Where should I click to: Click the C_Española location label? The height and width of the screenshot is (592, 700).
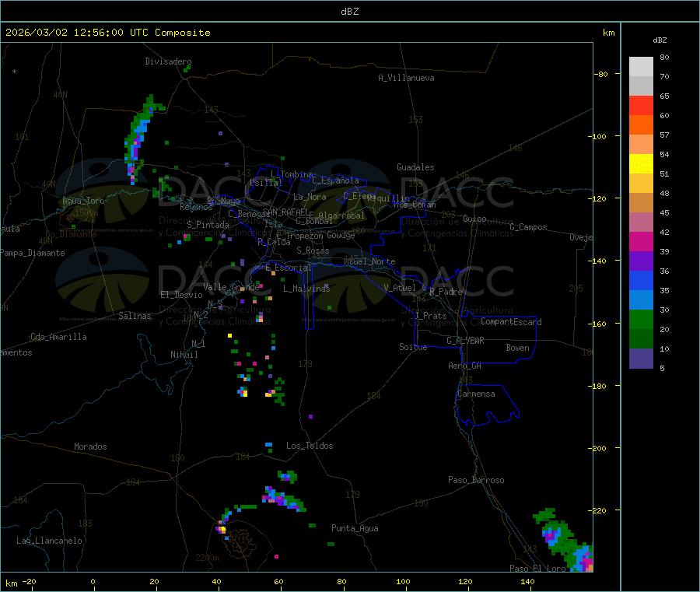(336, 180)
